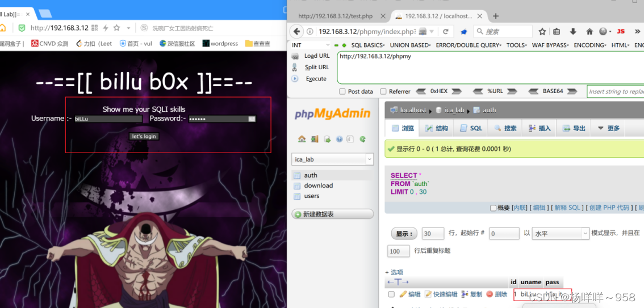
Task: Enable the Referrer checkbox
Action: [x=383, y=91]
